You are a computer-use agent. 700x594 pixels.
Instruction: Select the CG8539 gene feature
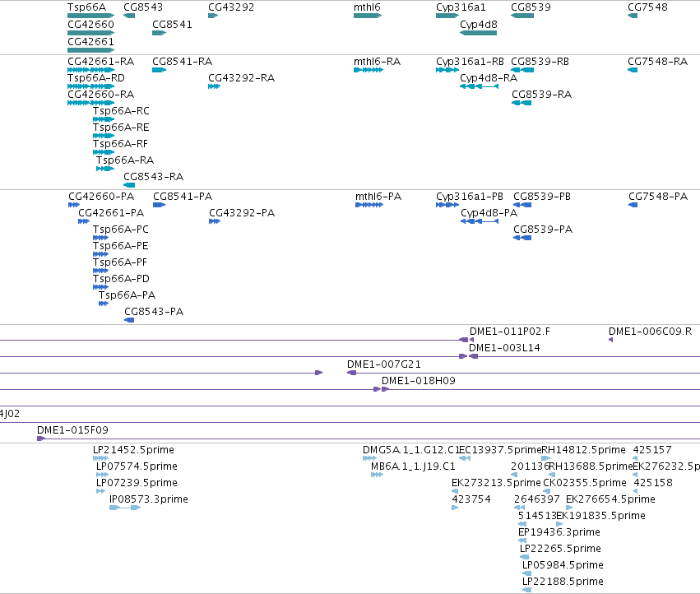[522, 16]
